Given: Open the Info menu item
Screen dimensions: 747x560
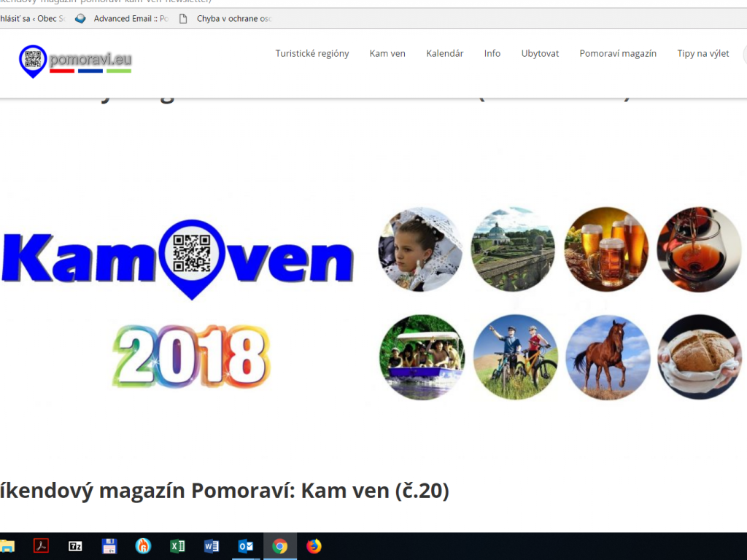Looking at the screenshot, I should (492, 53).
